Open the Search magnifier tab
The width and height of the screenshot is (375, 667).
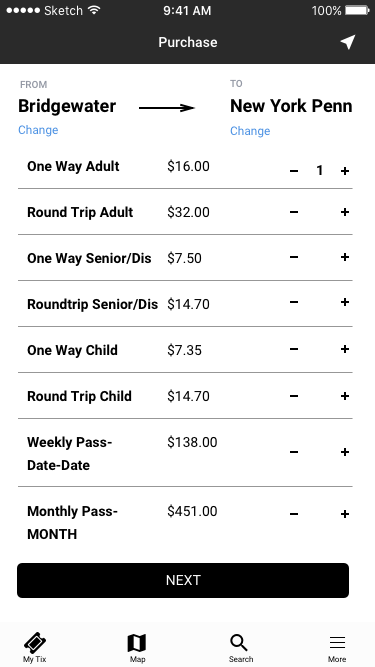(240, 647)
